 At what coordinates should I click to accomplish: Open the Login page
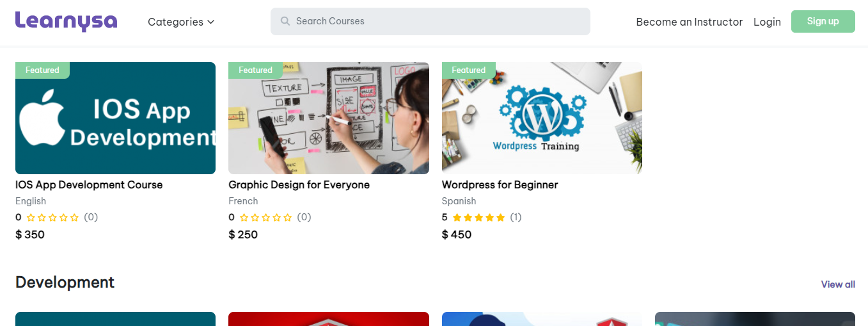point(767,22)
